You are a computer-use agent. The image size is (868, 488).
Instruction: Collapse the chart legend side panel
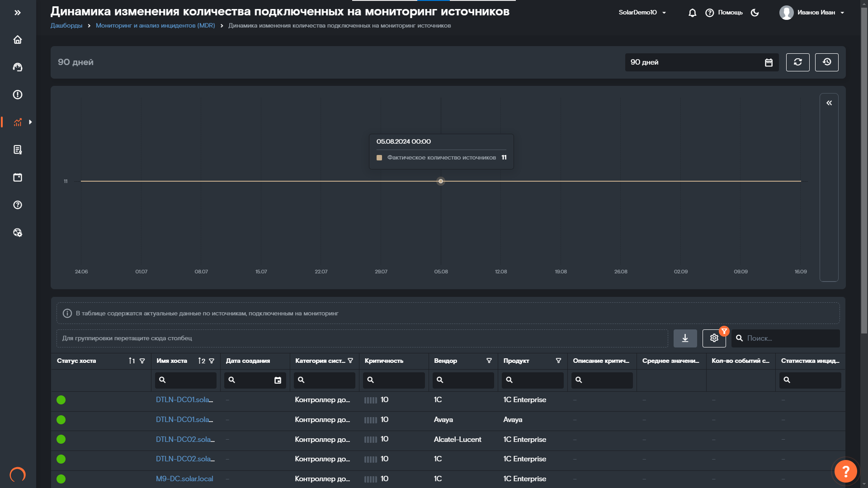click(829, 103)
